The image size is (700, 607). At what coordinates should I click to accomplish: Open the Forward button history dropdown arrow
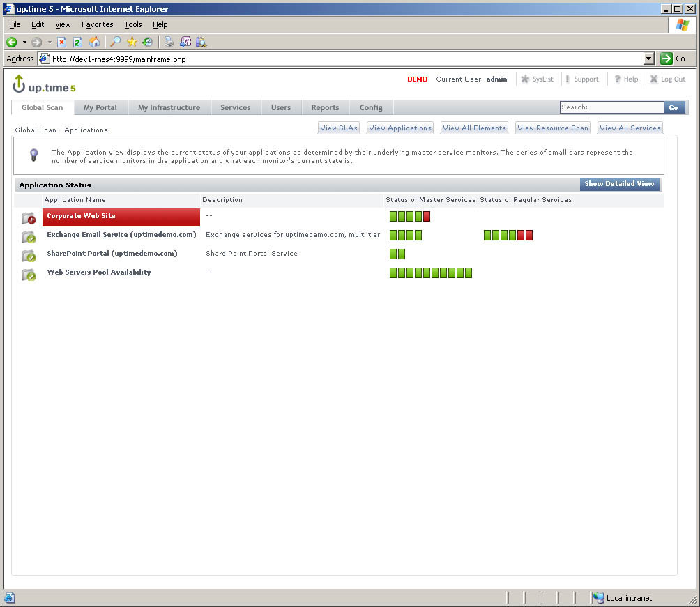click(x=50, y=42)
